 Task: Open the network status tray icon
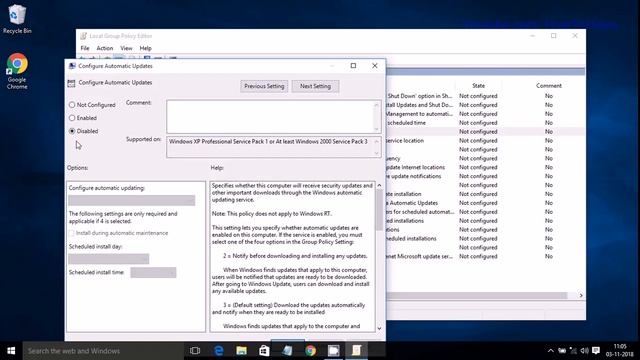[573, 351]
